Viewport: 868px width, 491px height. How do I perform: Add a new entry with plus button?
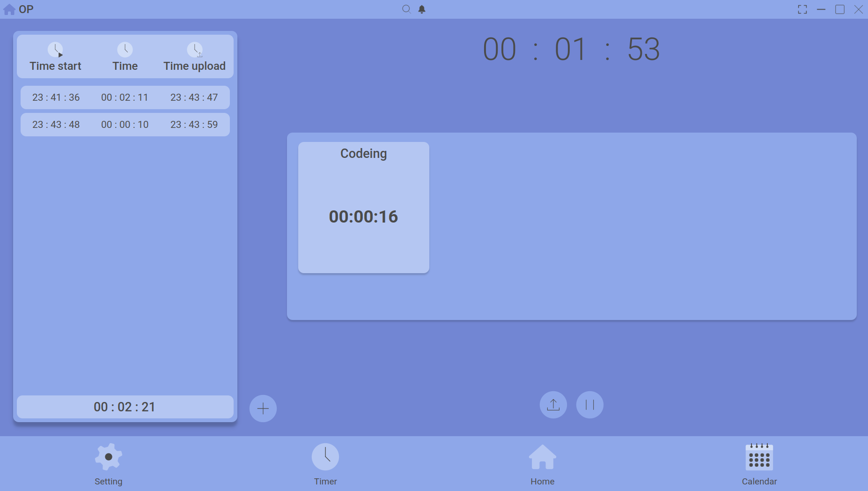click(x=263, y=409)
